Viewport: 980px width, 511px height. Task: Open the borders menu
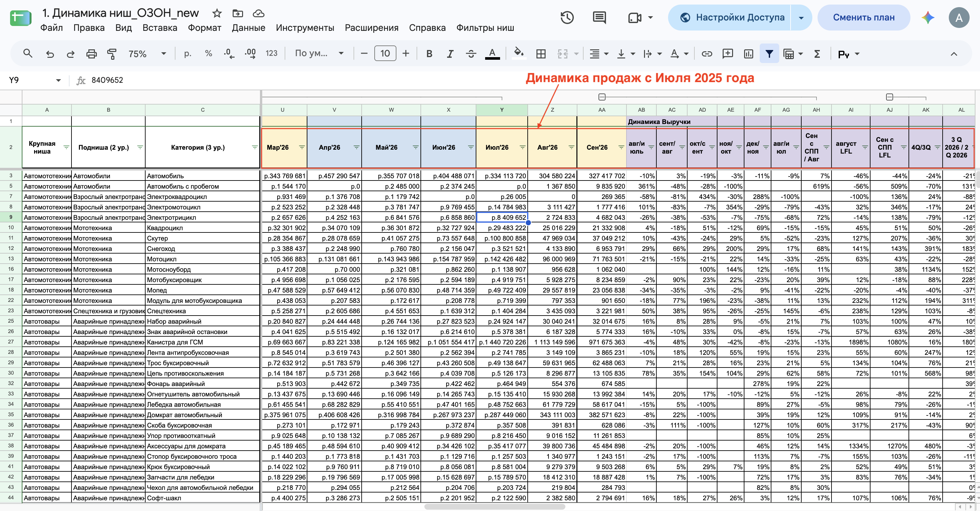pos(541,54)
